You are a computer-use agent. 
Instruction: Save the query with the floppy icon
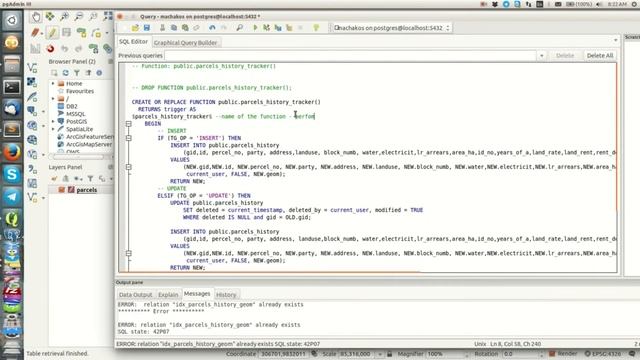coord(147,28)
